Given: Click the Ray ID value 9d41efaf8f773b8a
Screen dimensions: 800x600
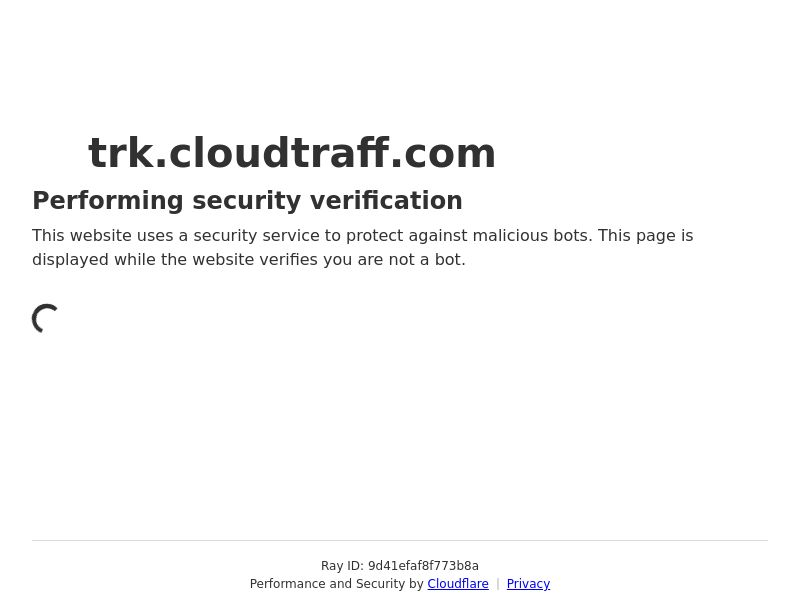Looking at the screenshot, I should (x=423, y=566).
